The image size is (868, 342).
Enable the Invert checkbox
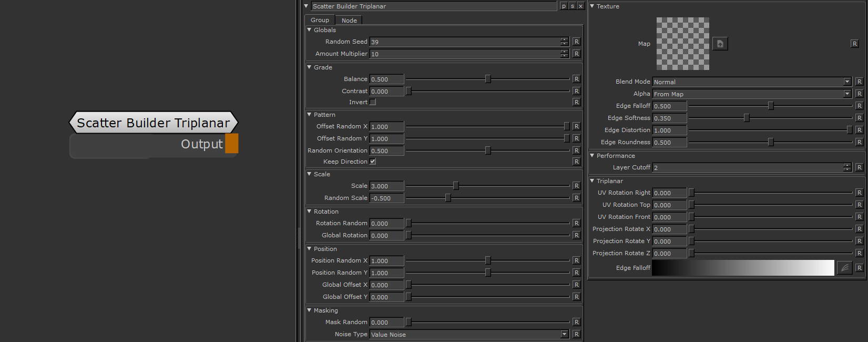pyautogui.click(x=373, y=102)
